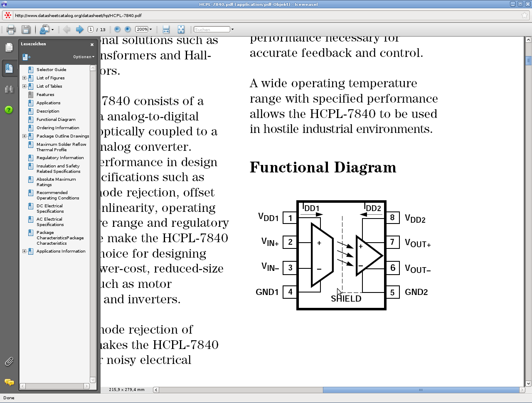Click bookmark icon beside Ordering Information
The height and width of the screenshot is (403, 532).
[31, 128]
